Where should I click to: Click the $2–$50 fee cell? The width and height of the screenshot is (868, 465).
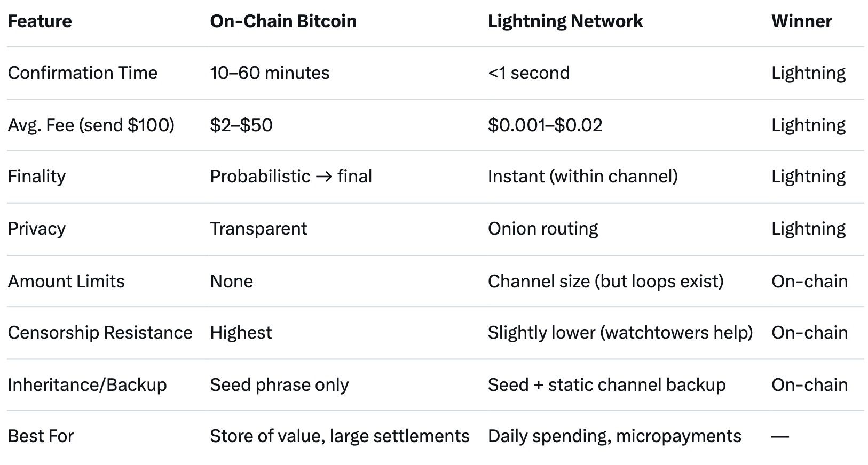pos(241,125)
